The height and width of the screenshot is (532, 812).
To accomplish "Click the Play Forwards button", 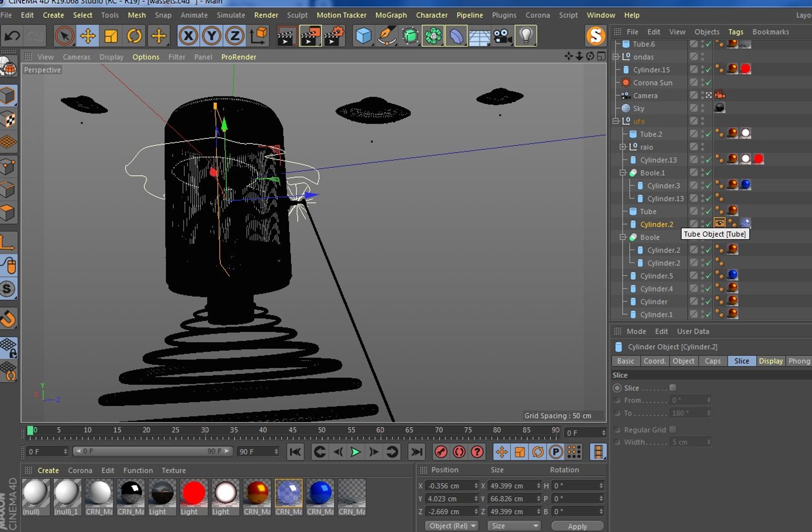I will [x=355, y=452].
